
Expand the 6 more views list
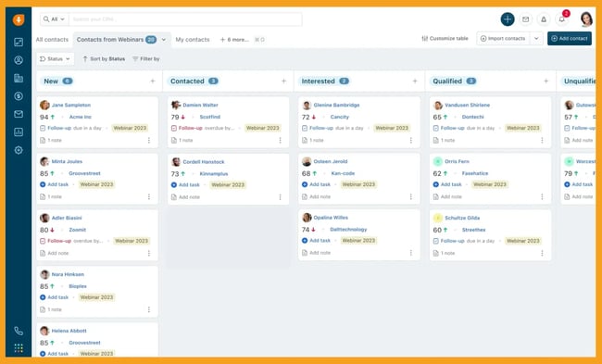click(234, 40)
